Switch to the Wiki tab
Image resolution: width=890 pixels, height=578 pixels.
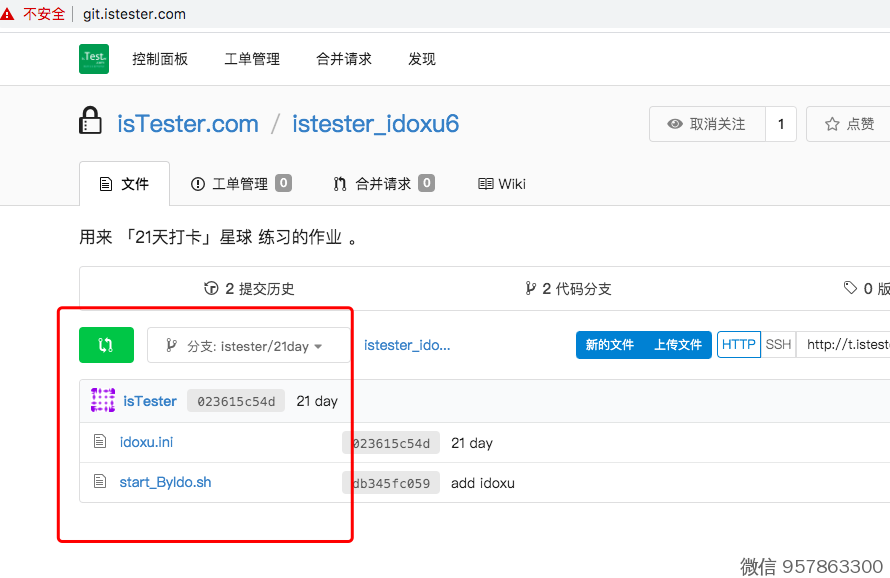pyautogui.click(x=502, y=184)
